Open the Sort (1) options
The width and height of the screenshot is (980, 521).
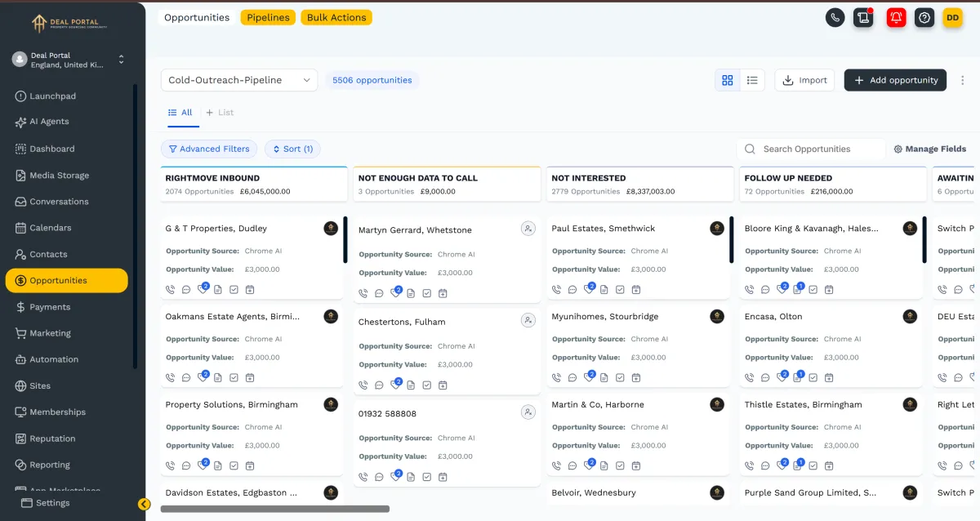tap(292, 149)
